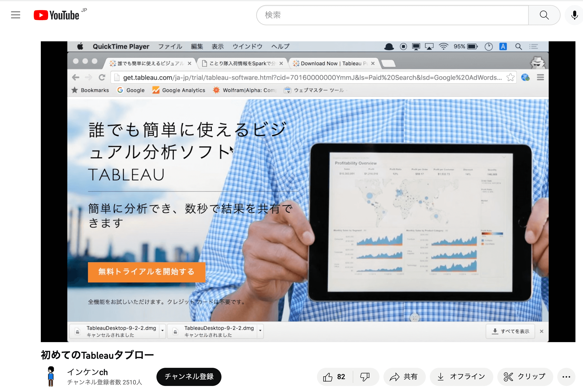Open the 編集 menu
This screenshot has width=583, height=392.
(197, 47)
